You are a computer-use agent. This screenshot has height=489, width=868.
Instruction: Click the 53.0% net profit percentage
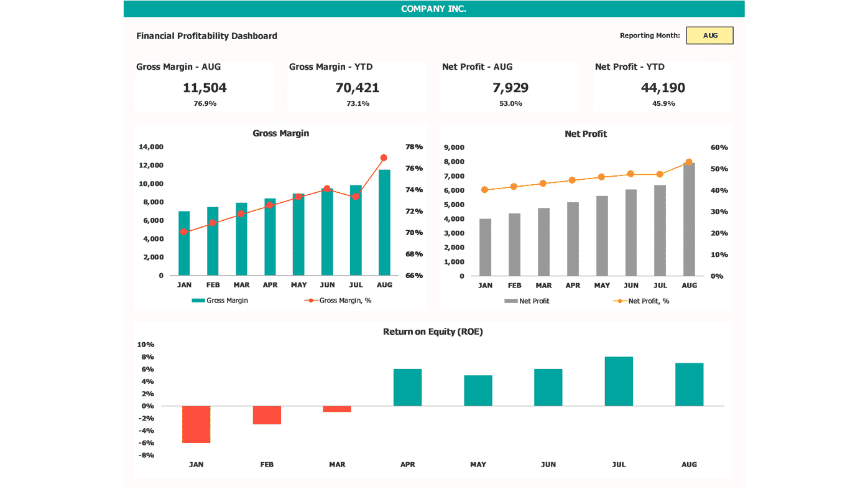pyautogui.click(x=510, y=104)
